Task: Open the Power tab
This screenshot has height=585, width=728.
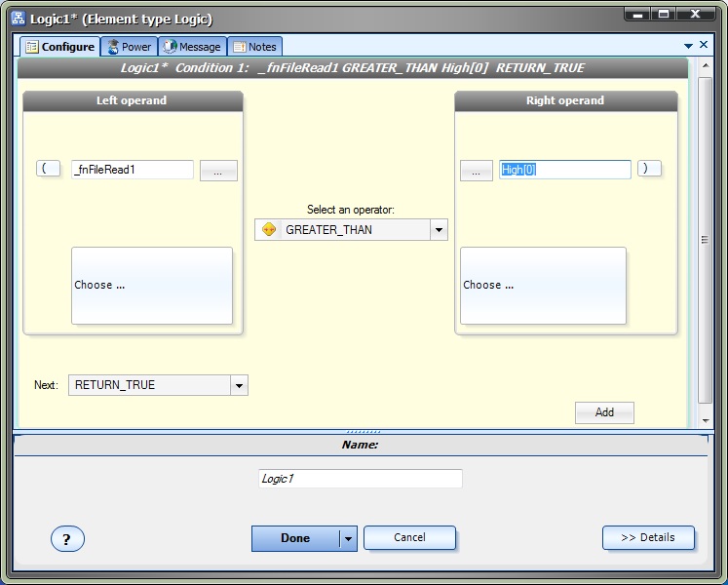Action: coord(130,47)
